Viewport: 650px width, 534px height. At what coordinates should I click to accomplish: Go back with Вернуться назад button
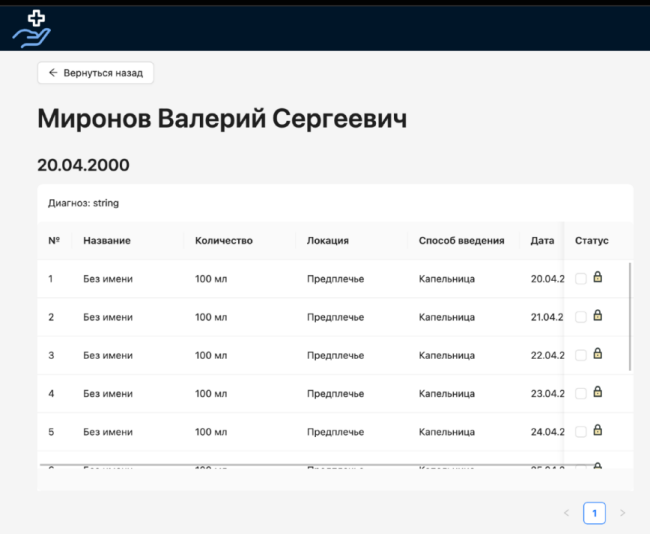click(x=95, y=73)
